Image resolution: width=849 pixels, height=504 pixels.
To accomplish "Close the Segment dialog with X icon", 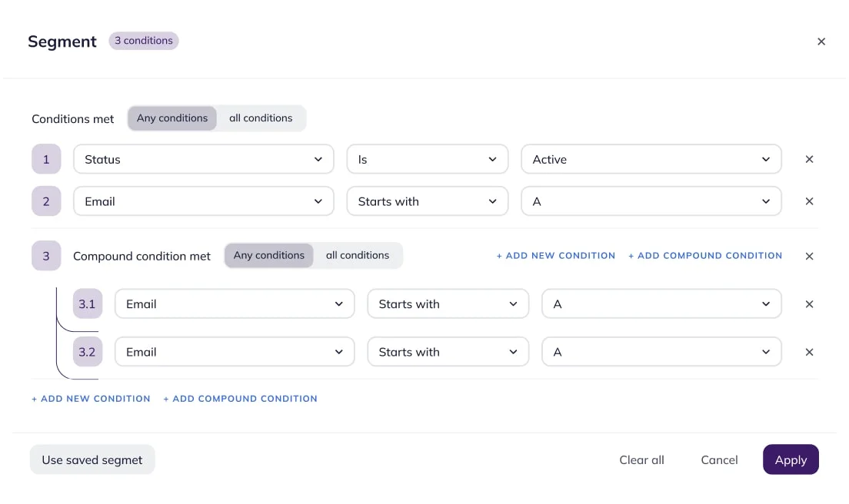I will coord(821,41).
